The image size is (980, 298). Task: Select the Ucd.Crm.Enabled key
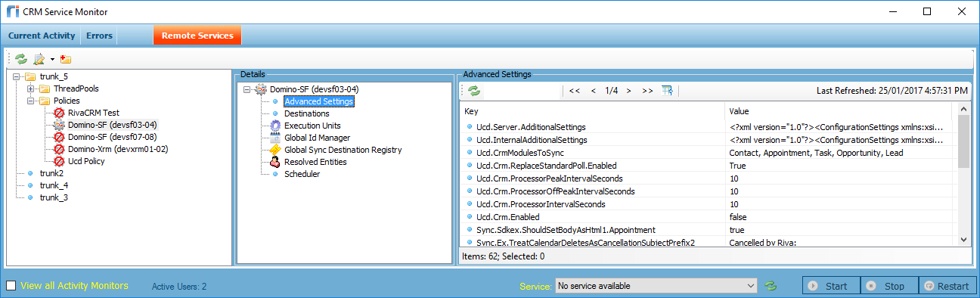tap(507, 217)
